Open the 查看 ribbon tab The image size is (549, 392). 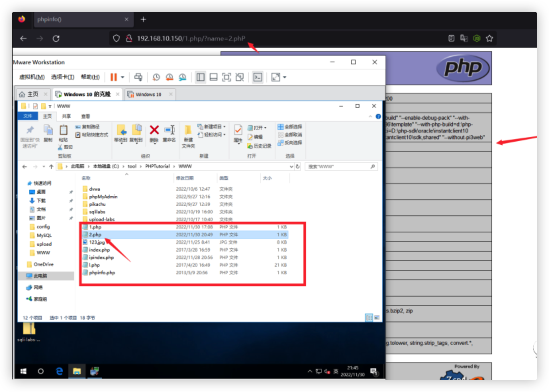[86, 116]
